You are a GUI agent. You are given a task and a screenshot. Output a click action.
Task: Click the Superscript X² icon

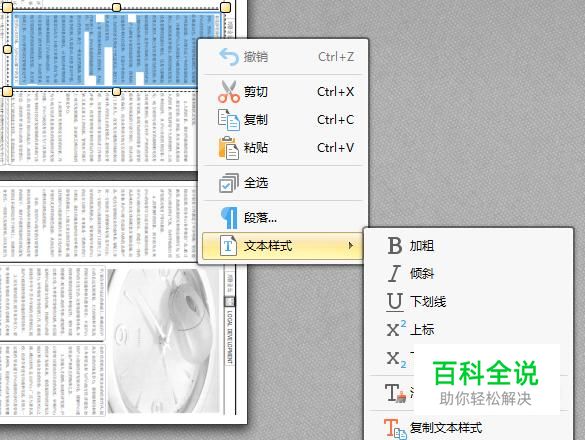[395, 328]
